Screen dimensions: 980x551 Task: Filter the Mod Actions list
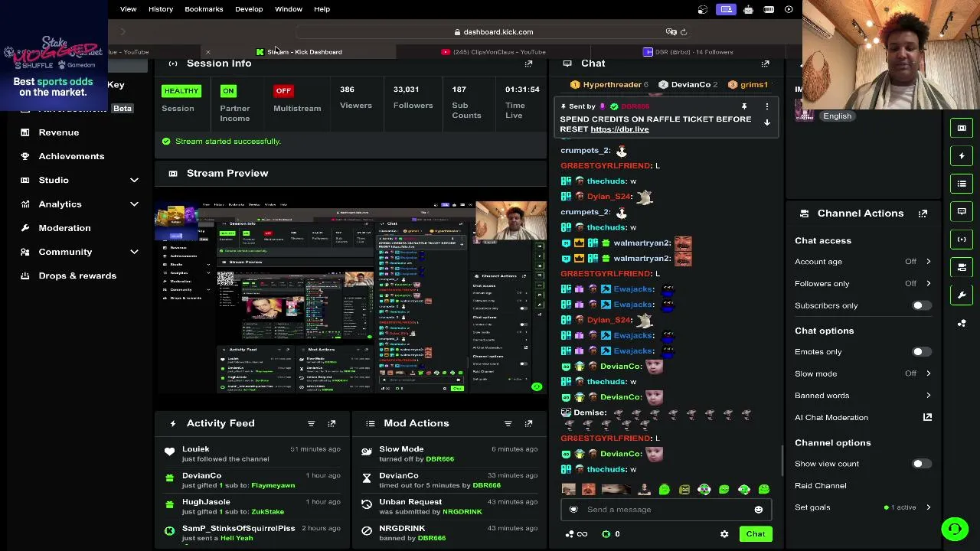[x=508, y=423]
